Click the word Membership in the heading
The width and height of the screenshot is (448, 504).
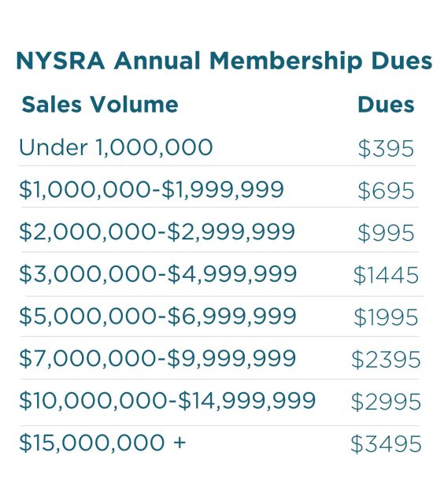click(x=285, y=61)
